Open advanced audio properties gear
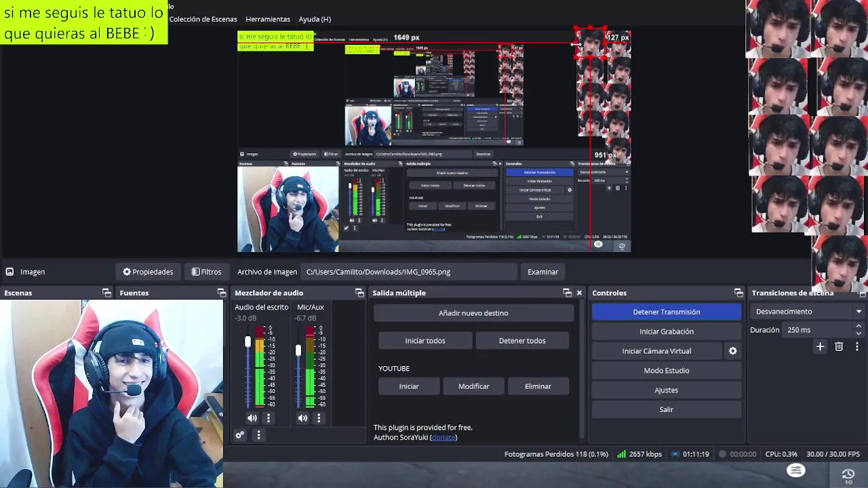 (239, 435)
